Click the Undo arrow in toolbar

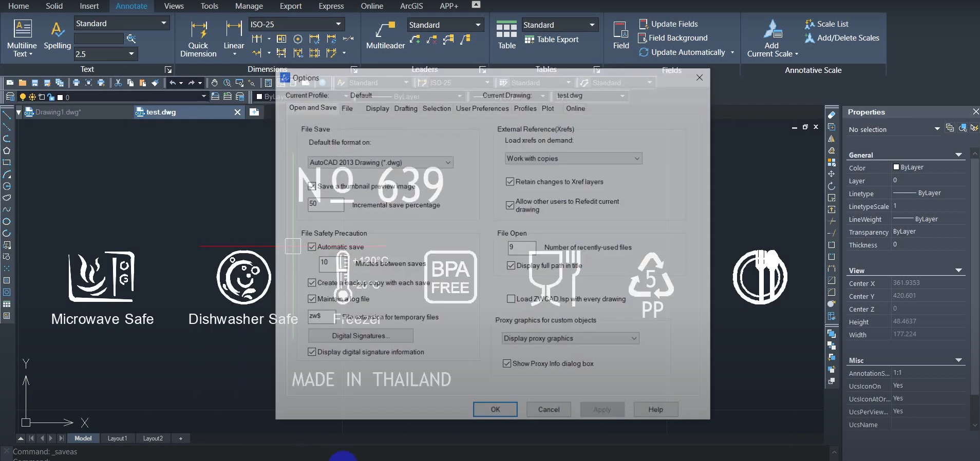(x=173, y=83)
